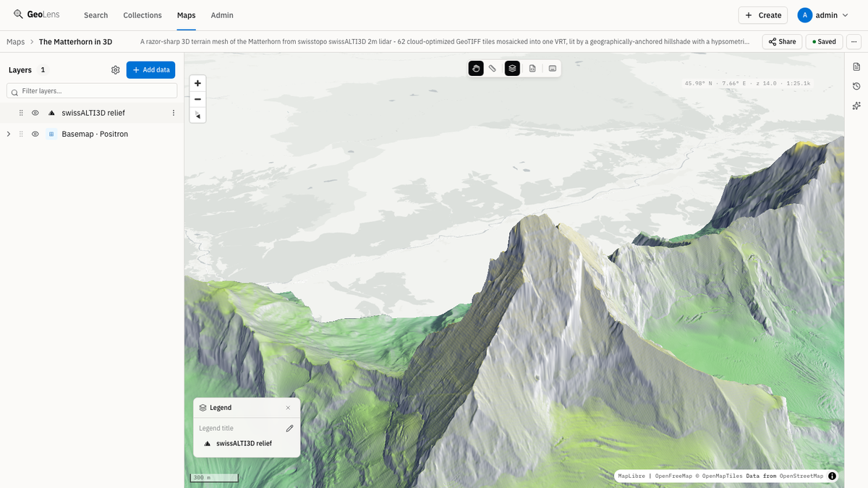The width and height of the screenshot is (868, 488).
Task: Grab drag handle of swissALTI3D relief layer
Action: pyautogui.click(x=21, y=113)
